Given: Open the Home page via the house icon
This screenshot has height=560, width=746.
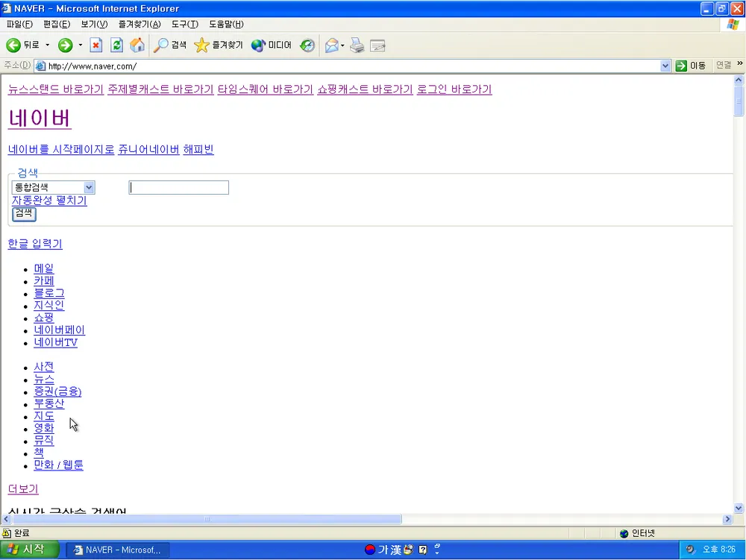Looking at the screenshot, I should [x=137, y=45].
